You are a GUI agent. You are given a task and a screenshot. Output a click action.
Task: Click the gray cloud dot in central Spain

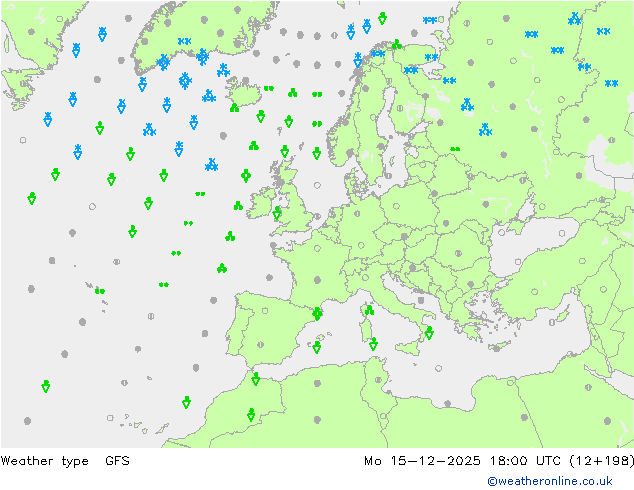(x=260, y=345)
